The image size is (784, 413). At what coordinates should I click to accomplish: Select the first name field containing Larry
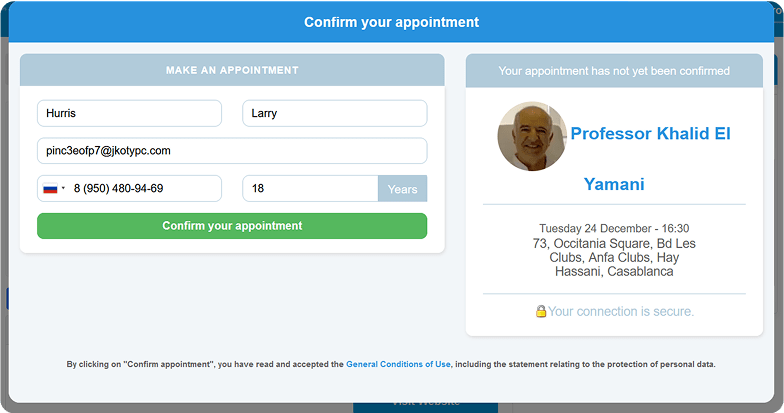pyautogui.click(x=334, y=114)
